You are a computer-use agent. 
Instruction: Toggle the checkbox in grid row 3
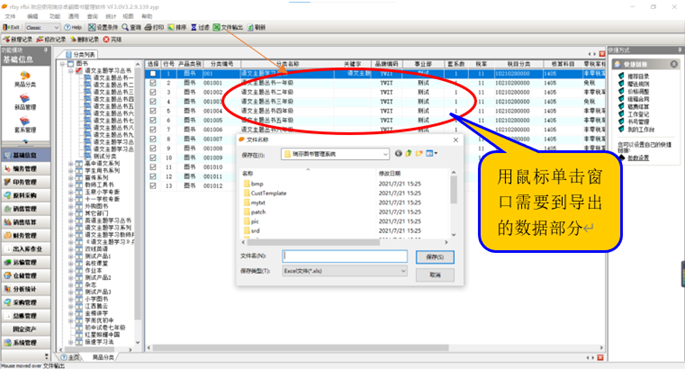(153, 92)
